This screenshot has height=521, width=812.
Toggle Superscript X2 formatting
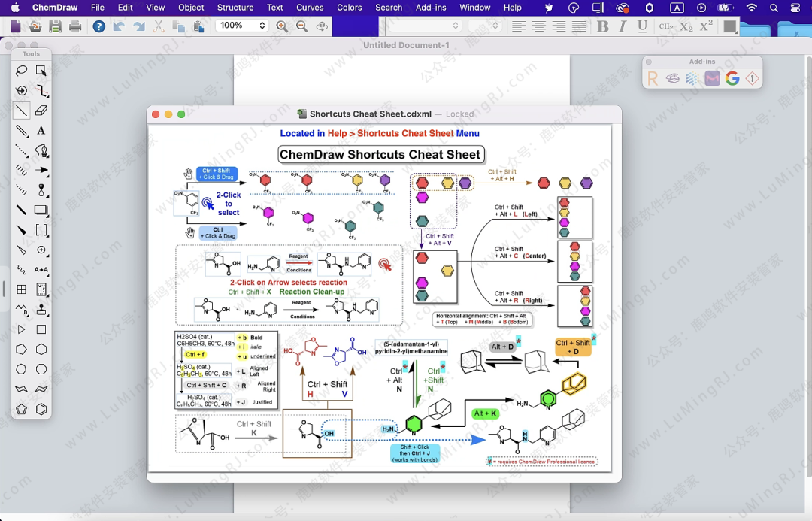pyautogui.click(x=706, y=26)
